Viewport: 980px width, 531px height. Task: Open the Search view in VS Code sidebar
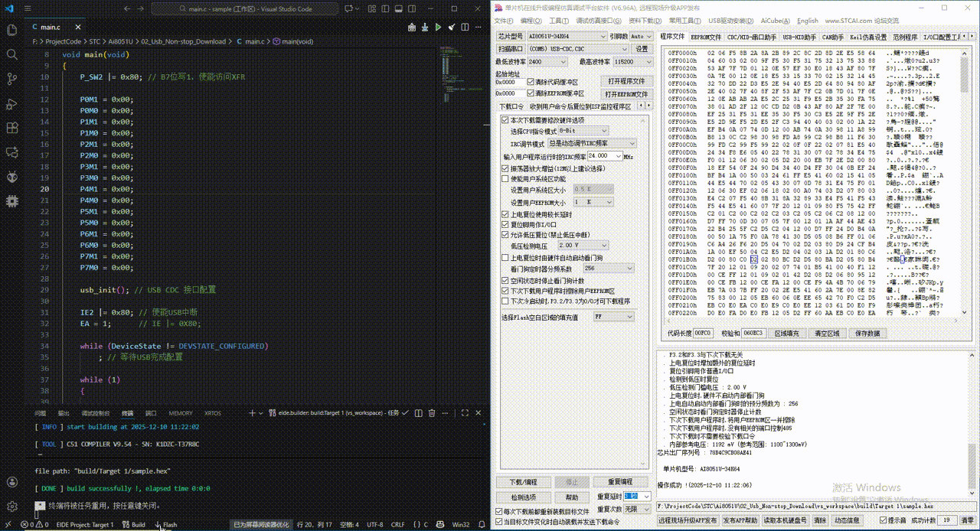point(11,56)
